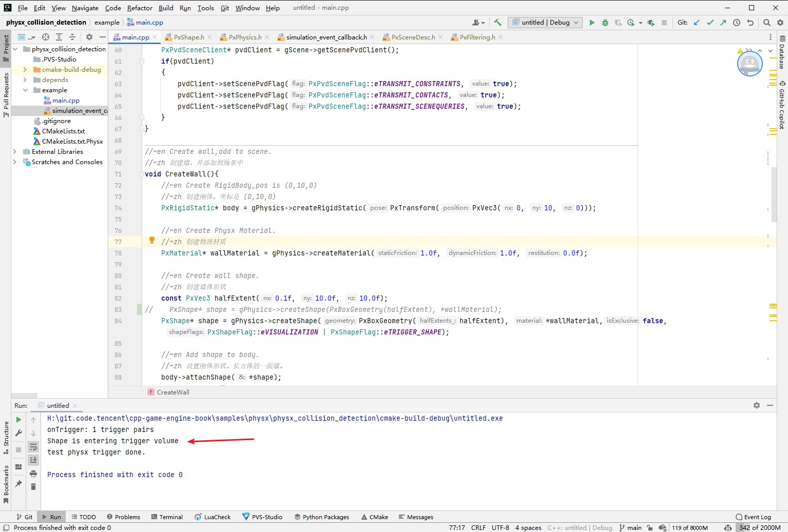Viewport: 788px width, 532px height.
Task: Expand External Libraries node
Action: [15, 152]
